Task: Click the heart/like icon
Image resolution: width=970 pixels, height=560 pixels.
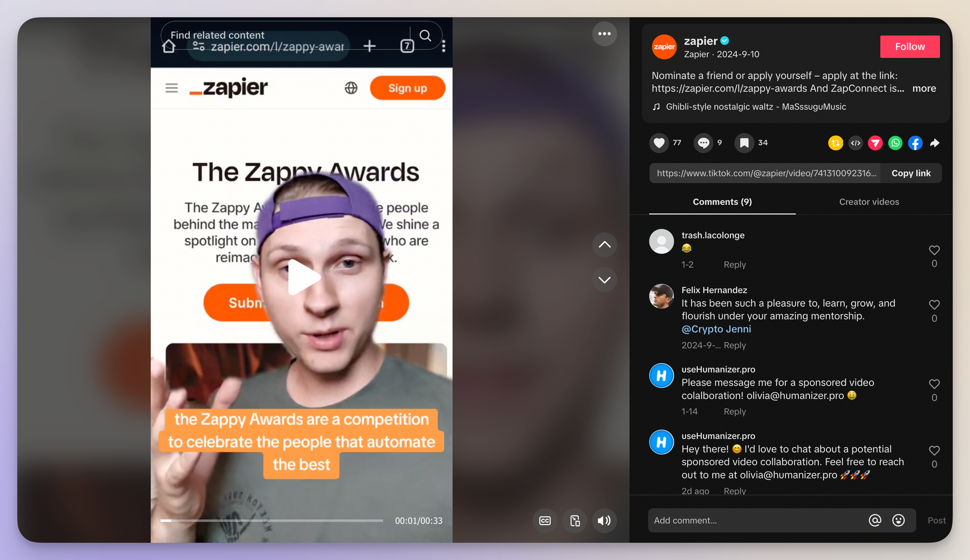Action: tap(660, 143)
